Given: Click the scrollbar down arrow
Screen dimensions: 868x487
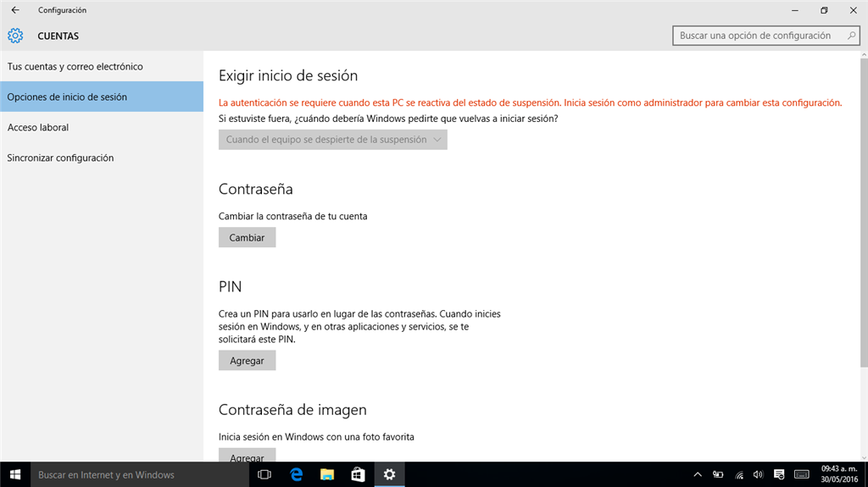Looking at the screenshot, I should (864, 457).
